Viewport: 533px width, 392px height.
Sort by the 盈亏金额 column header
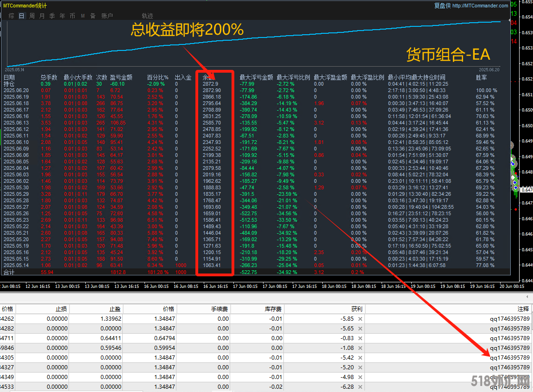(121, 77)
